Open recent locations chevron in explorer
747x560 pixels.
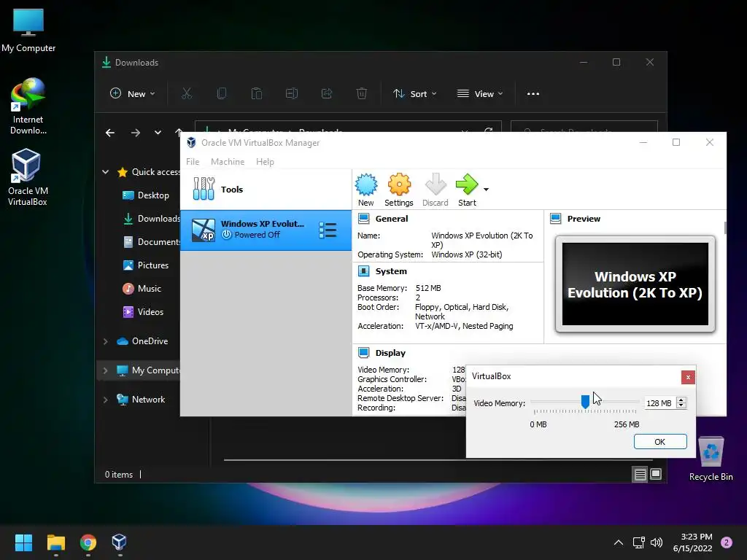coord(158,133)
